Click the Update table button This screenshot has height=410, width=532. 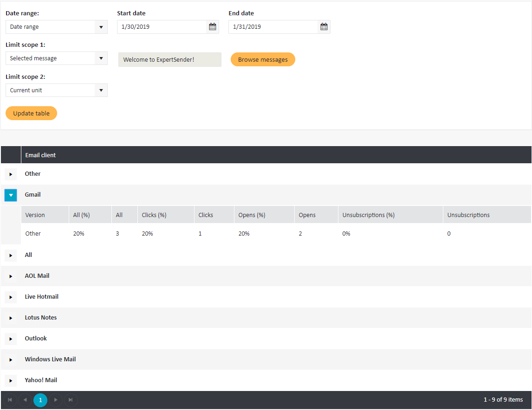[x=31, y=113]
